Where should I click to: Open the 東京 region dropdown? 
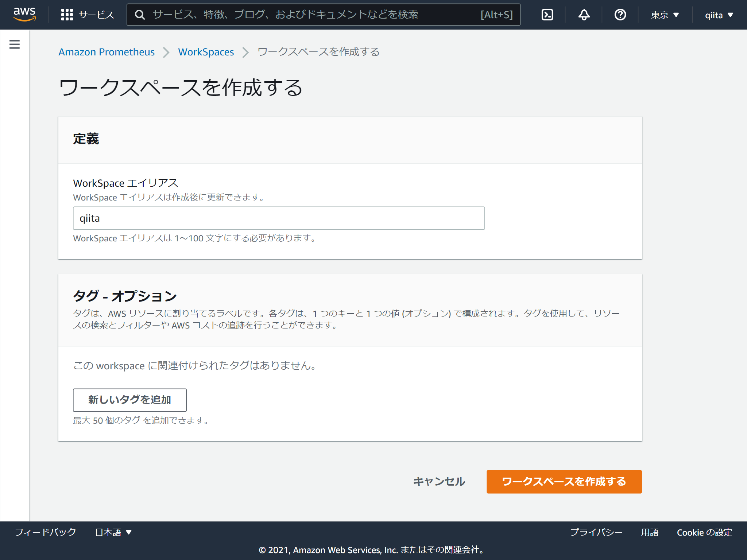coord(664,15)
